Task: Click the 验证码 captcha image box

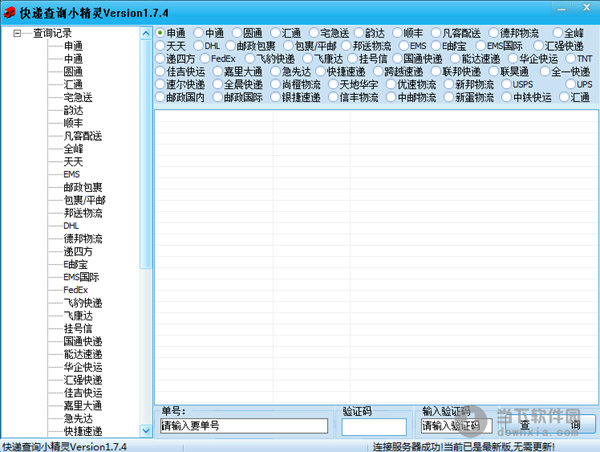Action: (374, 427)
